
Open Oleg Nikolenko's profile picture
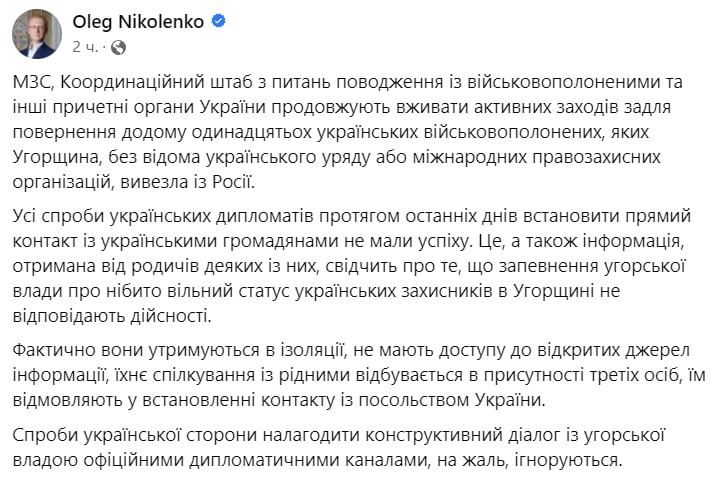coord(37,34)
